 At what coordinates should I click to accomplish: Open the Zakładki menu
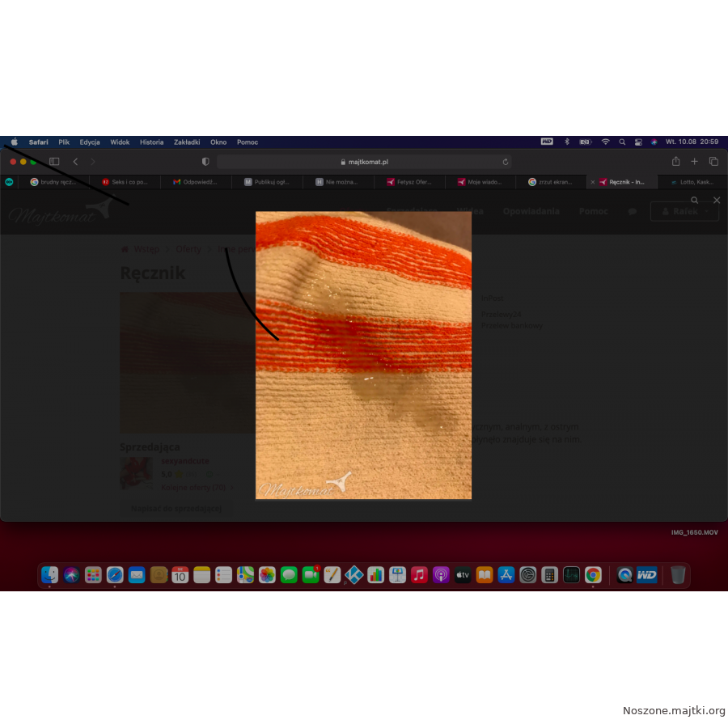click(x=187, y=142)
